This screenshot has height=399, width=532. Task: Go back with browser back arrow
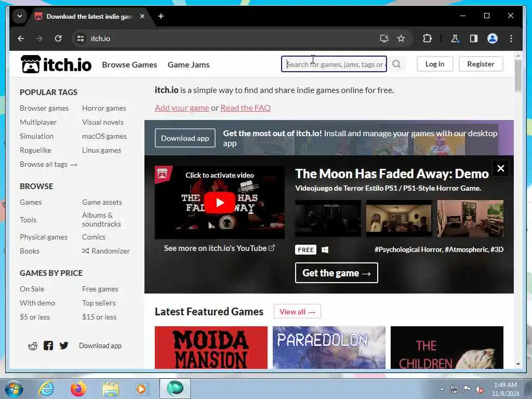click(21, 38)
